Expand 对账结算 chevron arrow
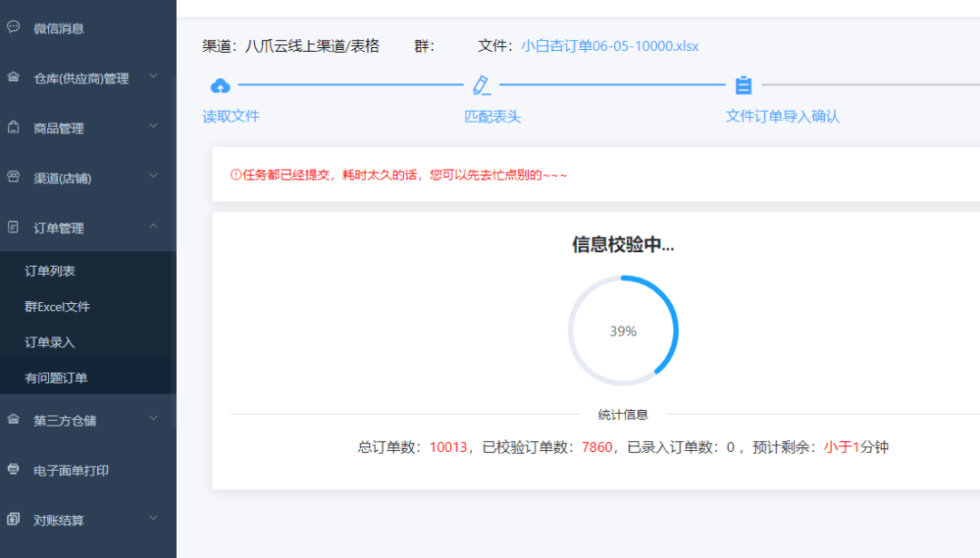Image resolution: width=980 pixels, height=558 pixels. coord(153,519)
